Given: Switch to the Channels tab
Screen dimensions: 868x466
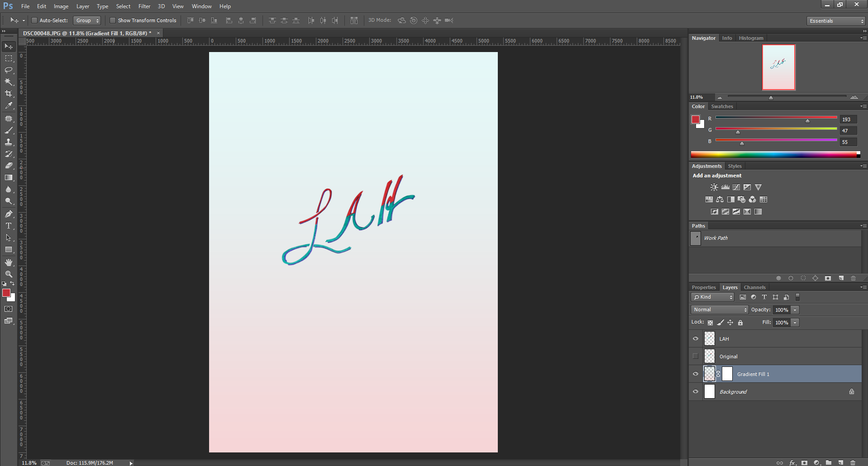Looking at the screenshot, I should click(754, 287).
